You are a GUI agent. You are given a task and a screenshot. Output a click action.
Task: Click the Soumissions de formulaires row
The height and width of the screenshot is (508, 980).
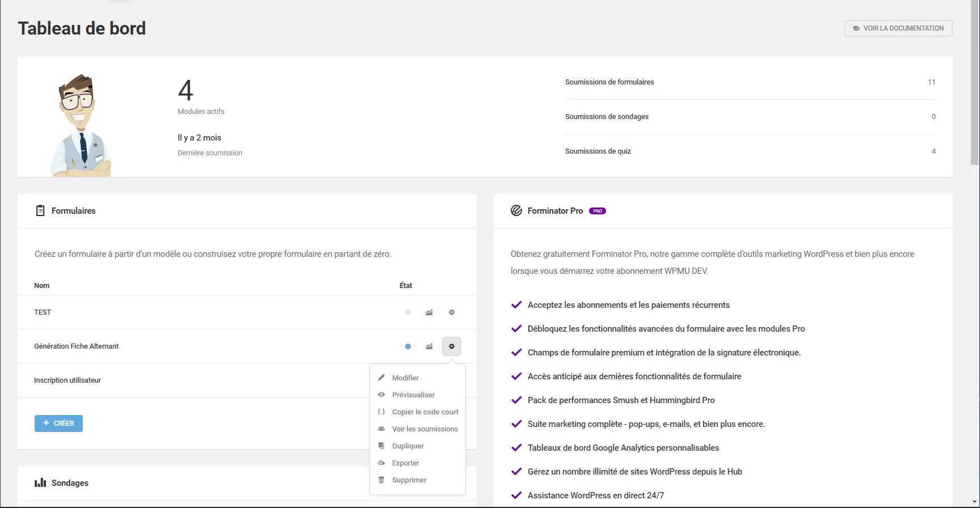pyautogui.click(x=750, y=82)
